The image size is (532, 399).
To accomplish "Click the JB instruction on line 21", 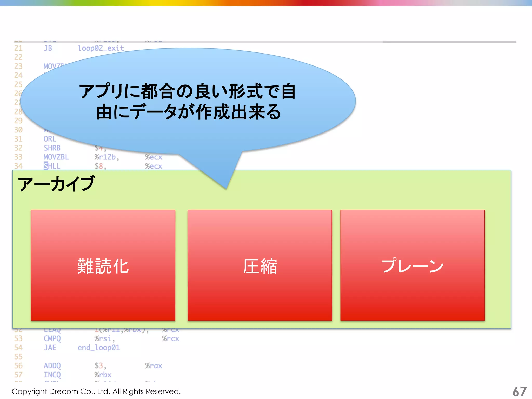I will coord(48,48).
